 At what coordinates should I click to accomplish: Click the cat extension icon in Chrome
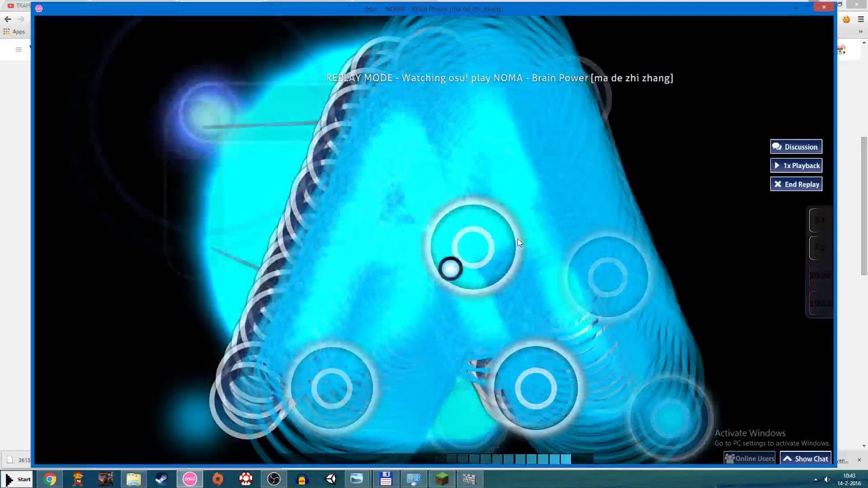(846, 19)
